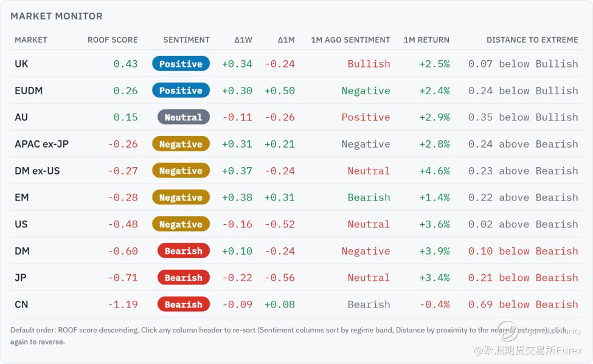Click the MARKET MONITOR title

click(57, 16)
